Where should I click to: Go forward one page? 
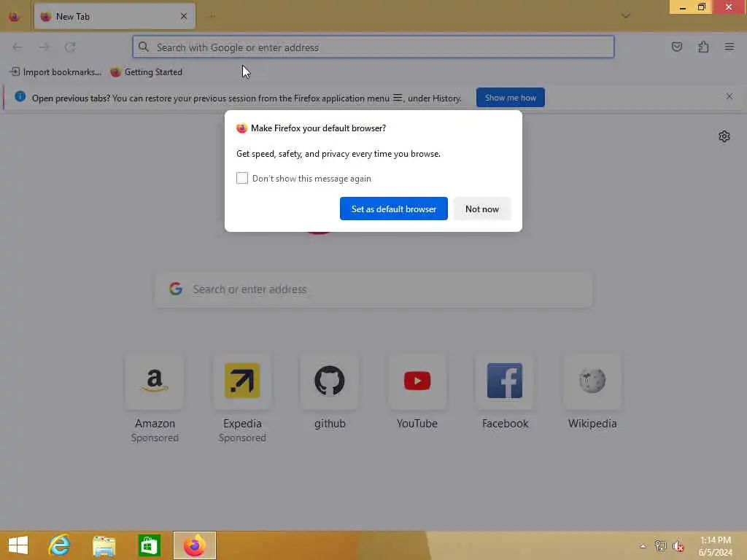click(x=44, y=47)
